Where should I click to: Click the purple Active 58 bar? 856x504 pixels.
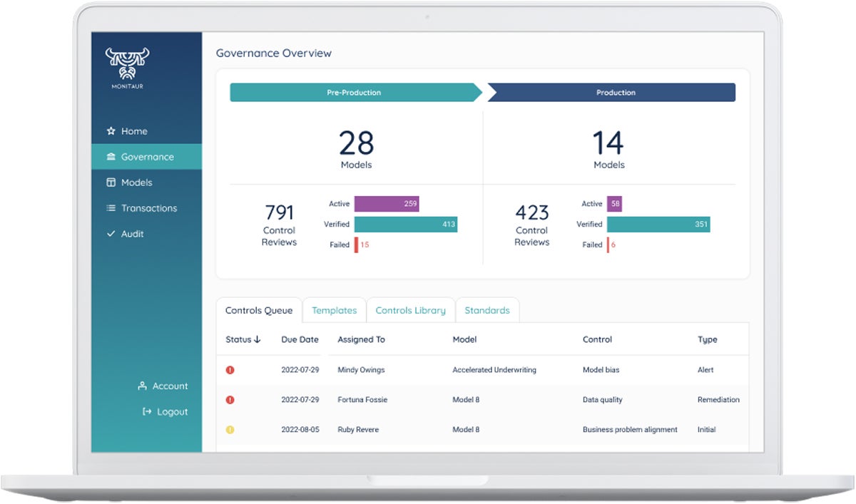[615, 204]
